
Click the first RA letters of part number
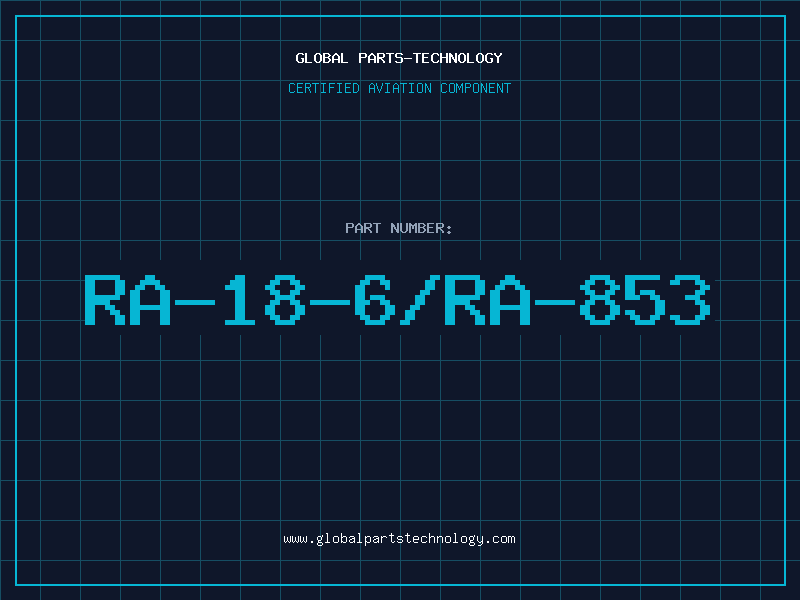[127, 299]
